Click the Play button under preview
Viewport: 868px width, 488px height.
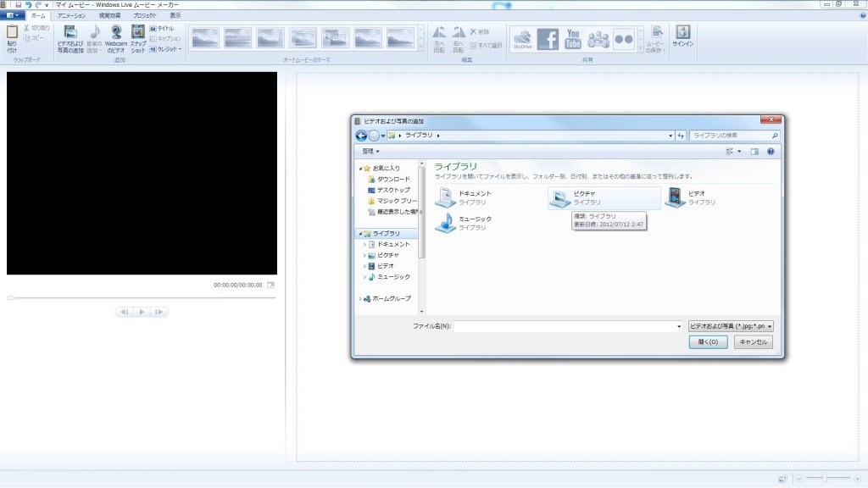tap(142, 312)
